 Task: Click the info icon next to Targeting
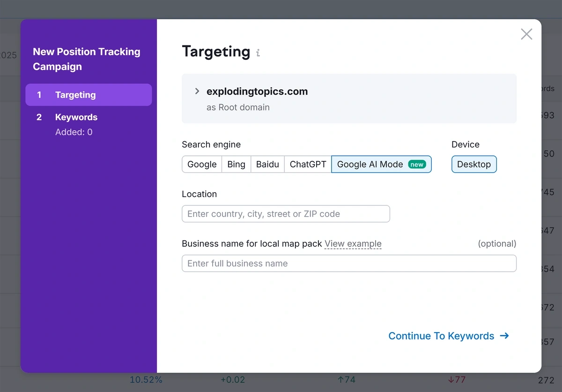point(258,53)
